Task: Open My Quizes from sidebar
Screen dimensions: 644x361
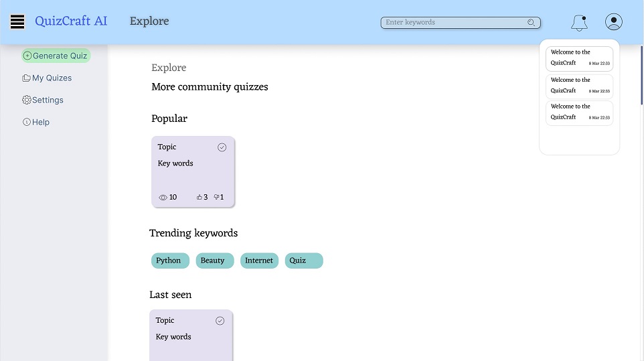Action: point(47,78)
